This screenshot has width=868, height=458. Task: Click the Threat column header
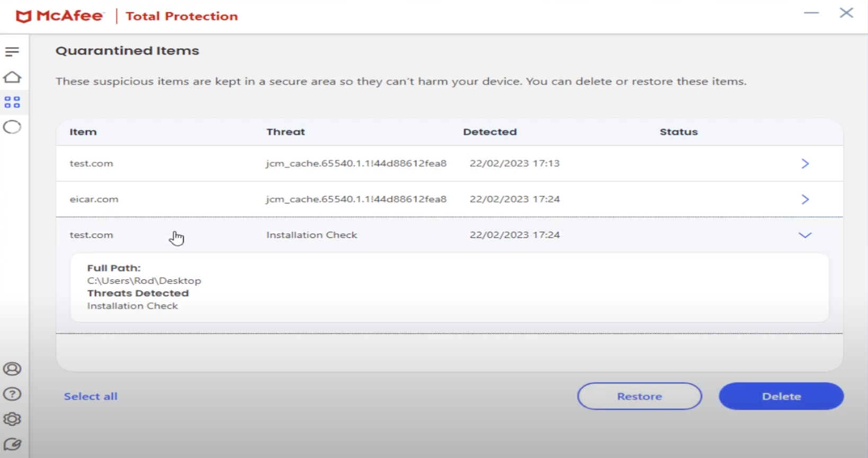[285, 132]
